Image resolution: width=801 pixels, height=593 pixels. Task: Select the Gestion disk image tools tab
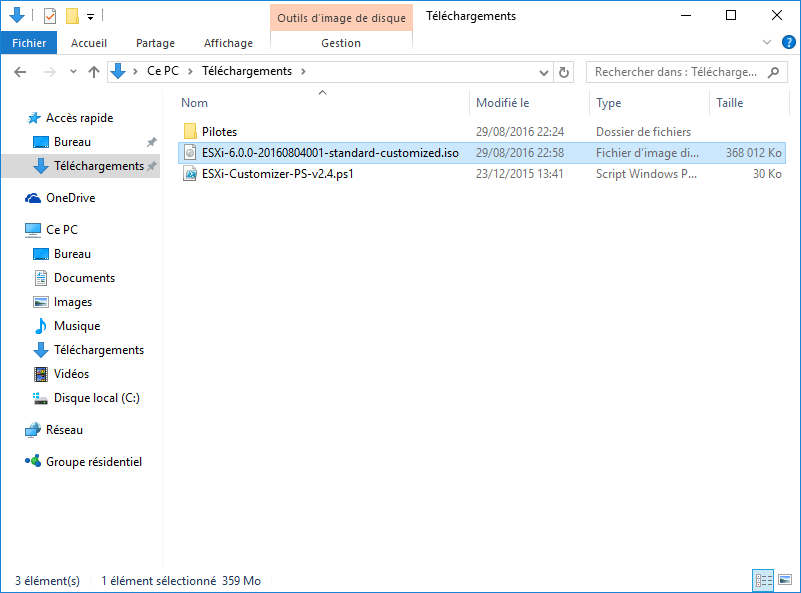341,43
